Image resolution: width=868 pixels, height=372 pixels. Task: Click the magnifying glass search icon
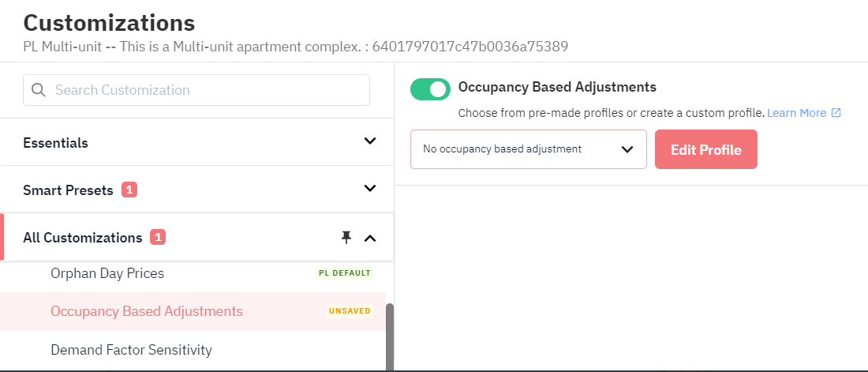click(x=38, y=90)
